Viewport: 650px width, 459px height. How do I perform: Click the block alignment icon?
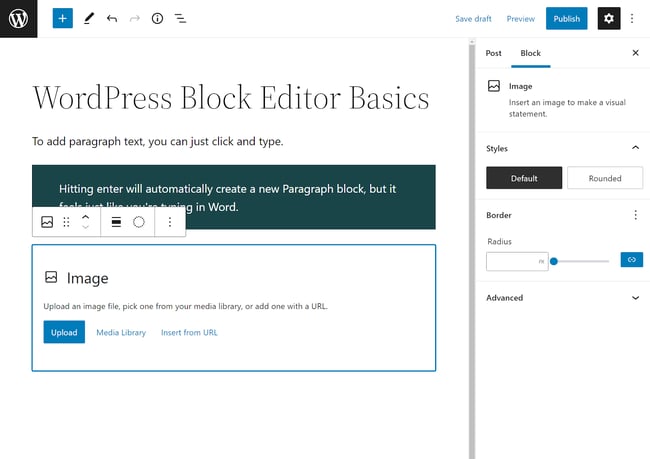tap(116, 222)
